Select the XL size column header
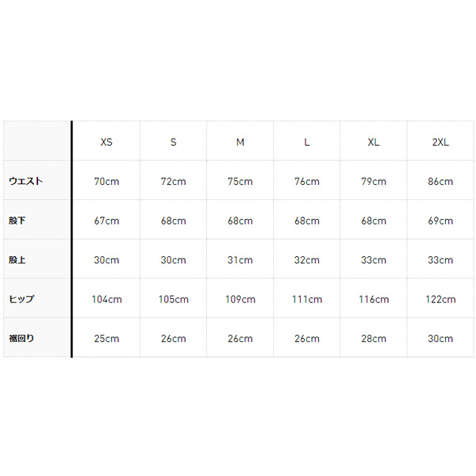The height and width of the screenshot is (476, 476). pos(374,142)
